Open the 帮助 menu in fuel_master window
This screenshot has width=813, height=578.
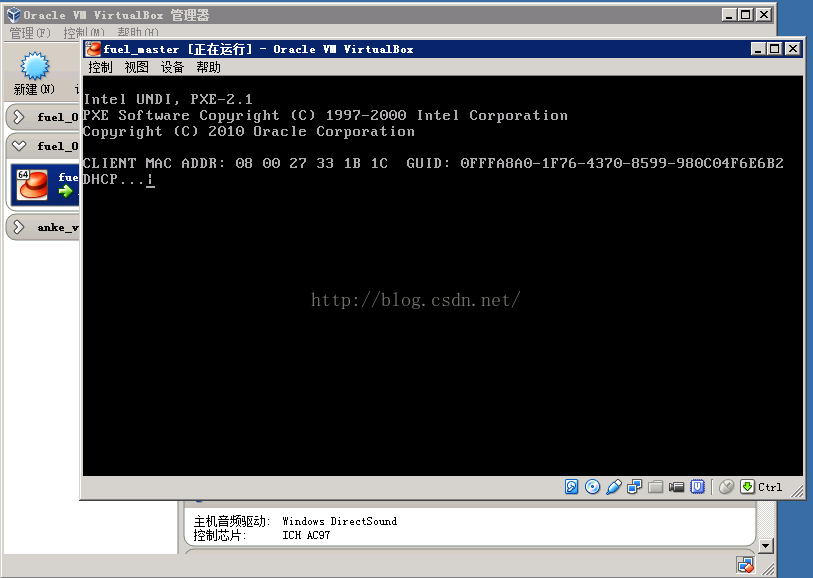tap(208, 67)
